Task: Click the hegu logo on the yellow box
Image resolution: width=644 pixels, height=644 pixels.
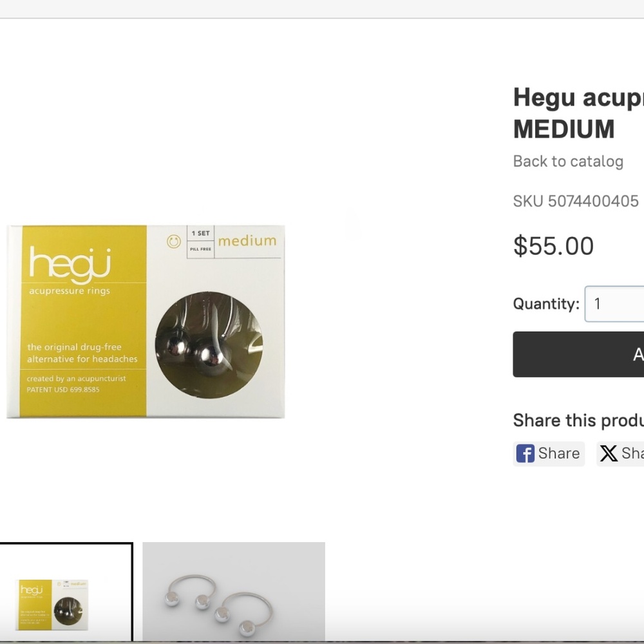Action: coord(70,265)
